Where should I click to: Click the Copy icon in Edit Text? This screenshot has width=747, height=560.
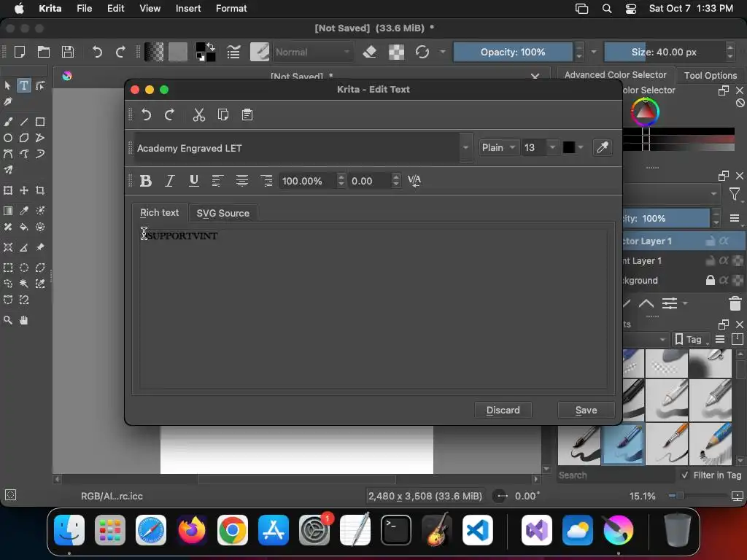coord(223,114)
